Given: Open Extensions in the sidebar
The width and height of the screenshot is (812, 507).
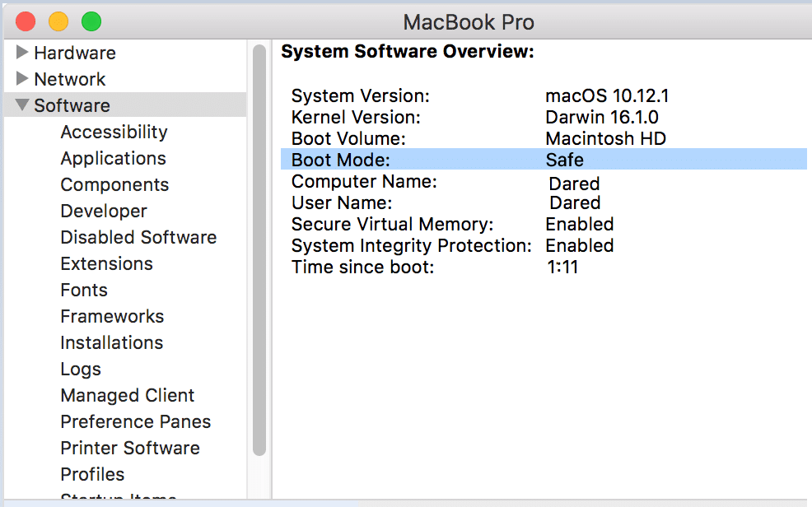Looking at the screenshot, I should 106,263.
